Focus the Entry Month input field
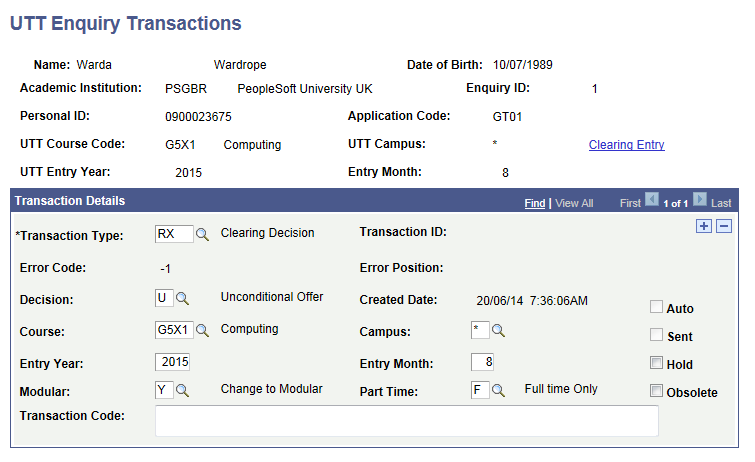 482,361
